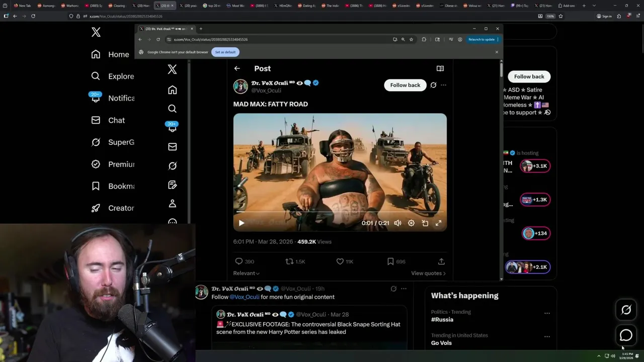Switch to the top 20 m Firefox tab
The image size is (644, 362).
(212, 6)
